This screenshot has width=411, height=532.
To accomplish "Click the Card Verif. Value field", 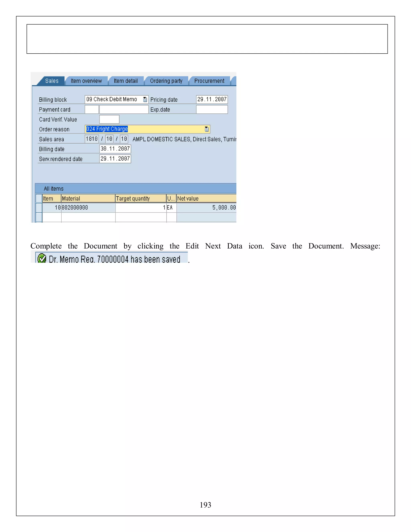I will [x=109, y=119].
